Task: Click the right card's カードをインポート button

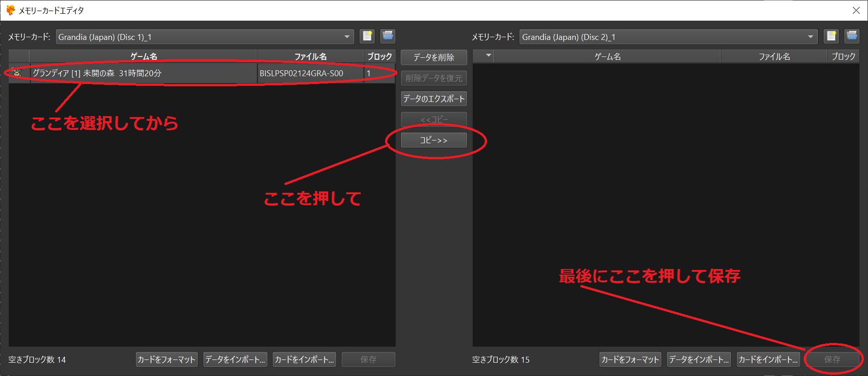Action: [768, 359]
